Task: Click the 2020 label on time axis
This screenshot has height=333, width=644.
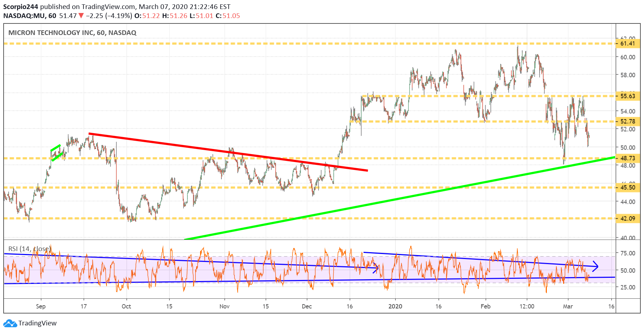Action: pos(395,306)
